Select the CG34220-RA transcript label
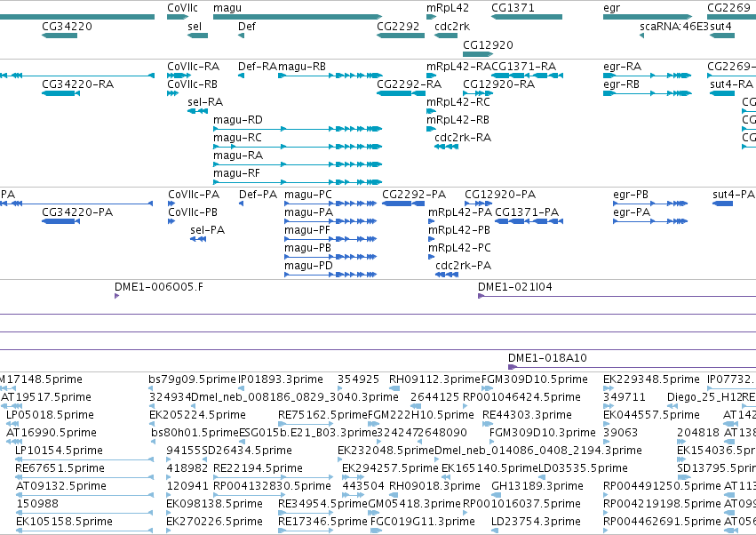 [x=77, y=84]
